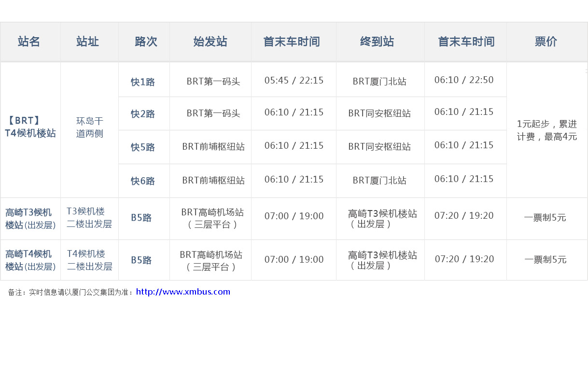
Task: Click the 环岛干道两侧 address cell
Action: pos(90,127)
